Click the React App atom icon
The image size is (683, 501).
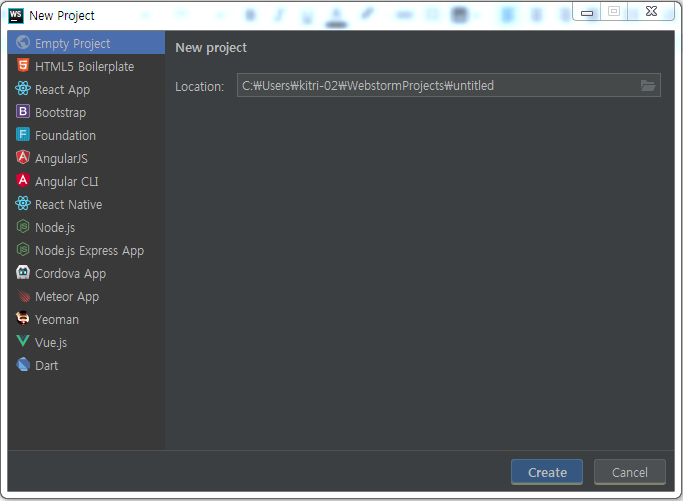click(x=23, y=88)
